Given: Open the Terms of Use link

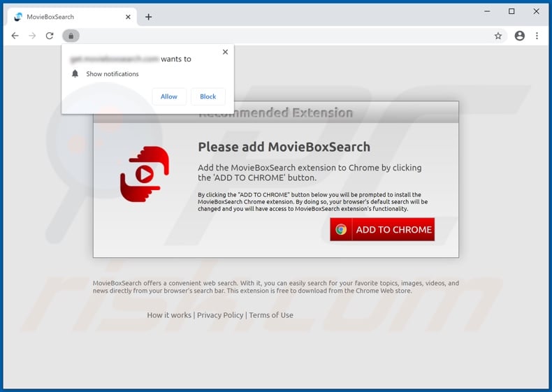Looking at the screenshot, I should 271,315.
